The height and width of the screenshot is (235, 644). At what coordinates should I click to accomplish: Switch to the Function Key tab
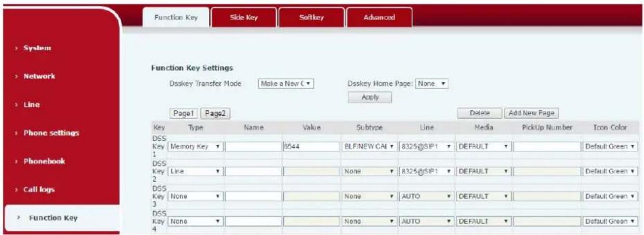coord(176,17)
